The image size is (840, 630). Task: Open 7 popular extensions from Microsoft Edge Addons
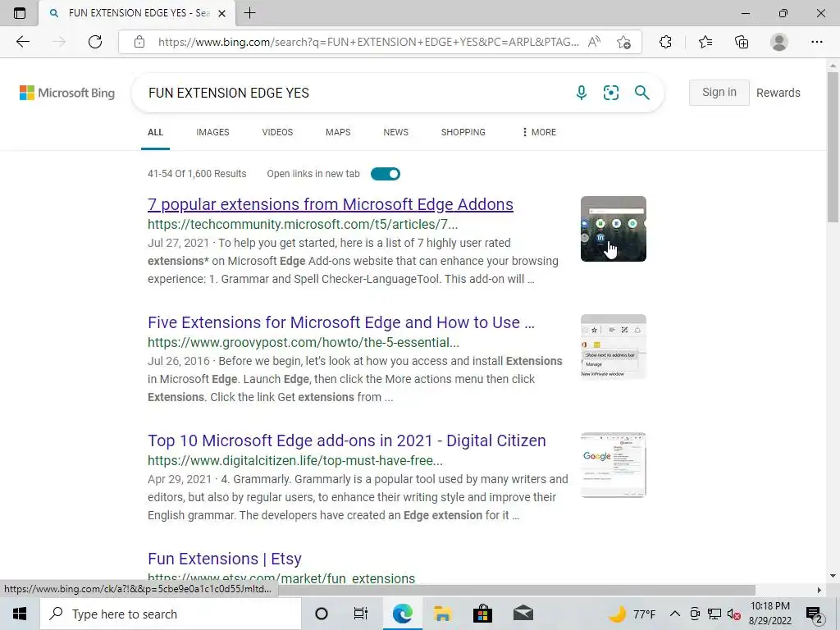pos(331,204)
